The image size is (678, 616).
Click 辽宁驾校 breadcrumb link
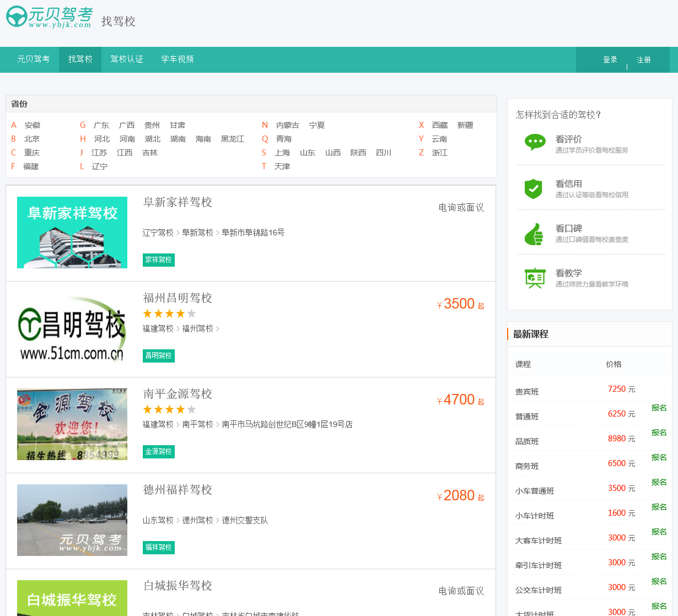point(158,233)
